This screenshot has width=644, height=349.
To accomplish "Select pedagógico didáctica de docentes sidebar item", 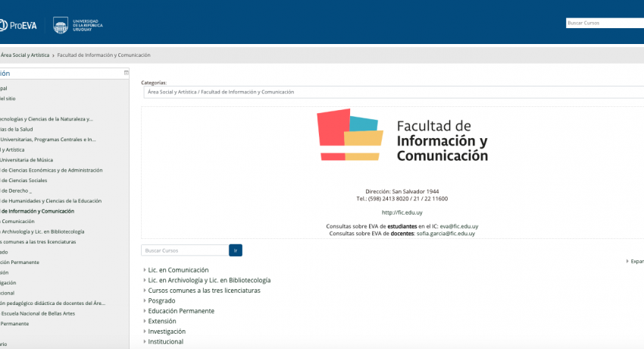I will click(x=52, y=303).
